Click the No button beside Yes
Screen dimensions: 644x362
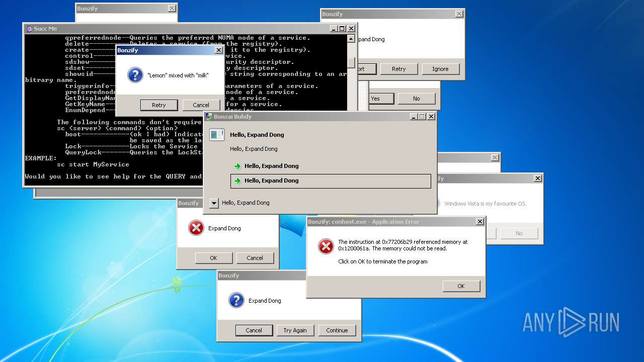(416, 99)
